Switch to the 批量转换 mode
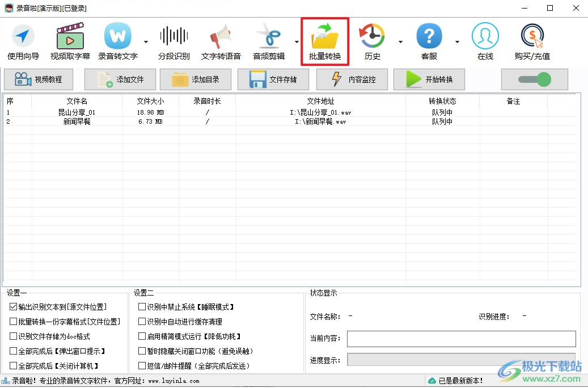 coord(324,40)
